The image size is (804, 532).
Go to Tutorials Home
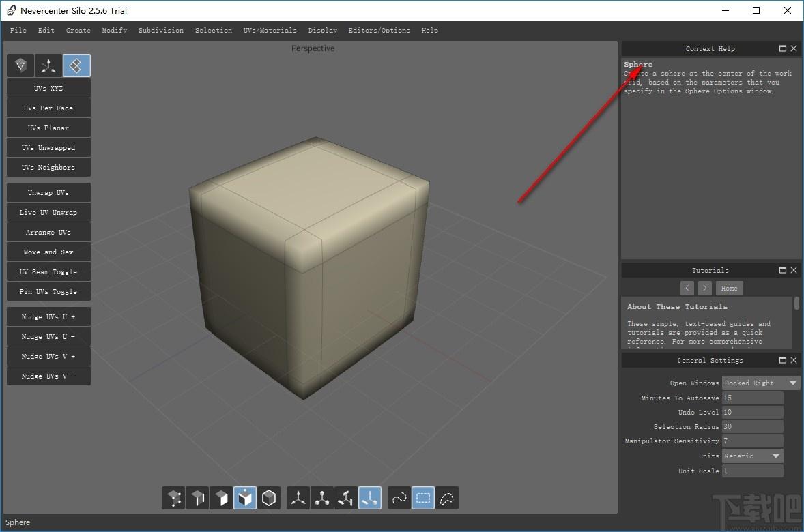pyautogui.click(x=729, y=288)
